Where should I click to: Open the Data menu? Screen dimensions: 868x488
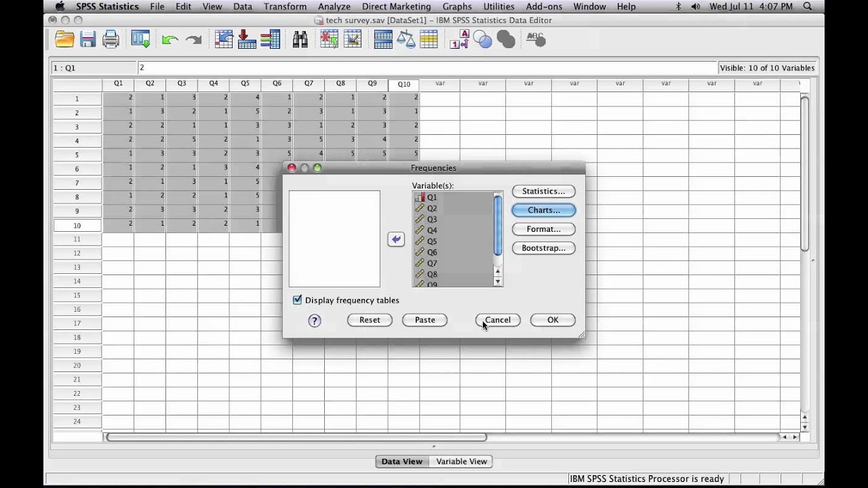tap(243, 7)
